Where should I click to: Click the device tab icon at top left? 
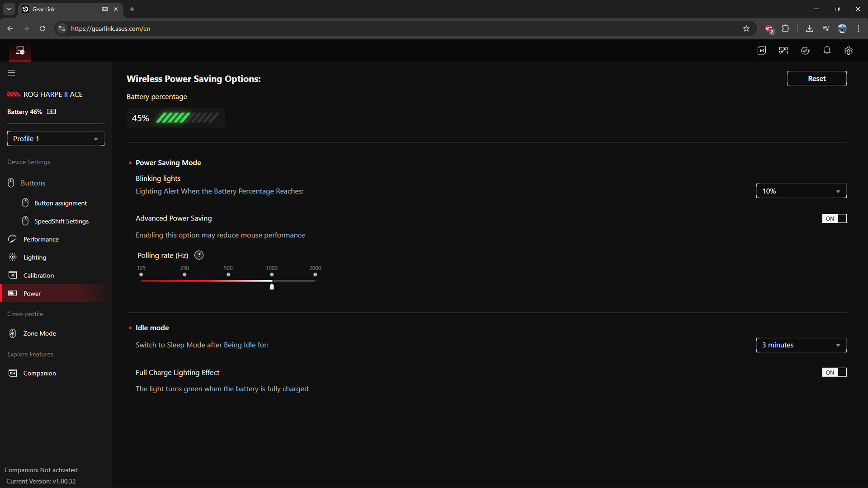tap(20, 51)
